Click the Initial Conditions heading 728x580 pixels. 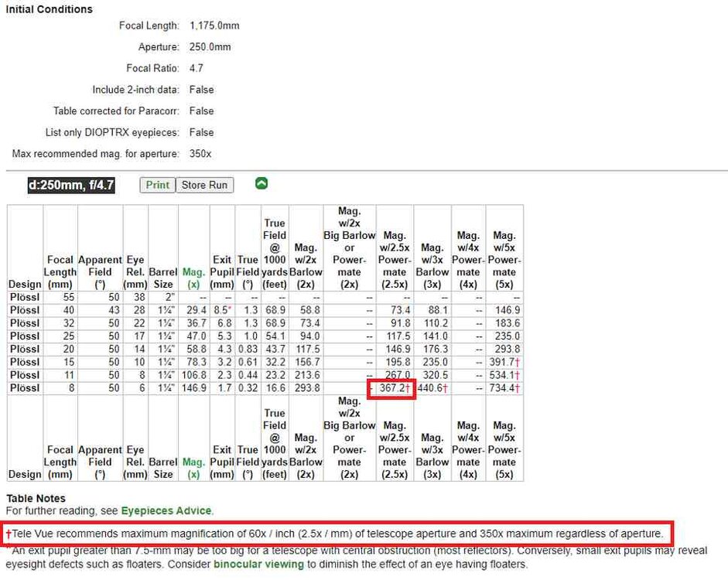point(49,9)
